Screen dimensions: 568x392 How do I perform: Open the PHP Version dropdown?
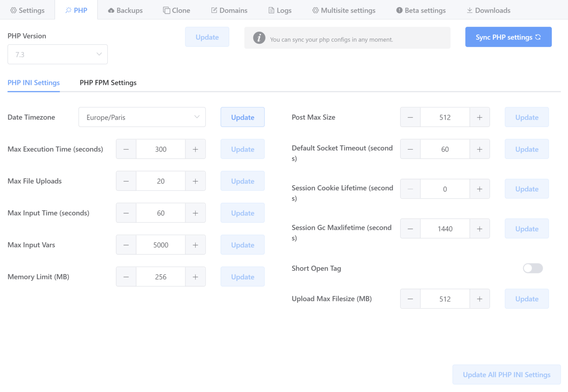pyautogui.click(x=57, y=54)
